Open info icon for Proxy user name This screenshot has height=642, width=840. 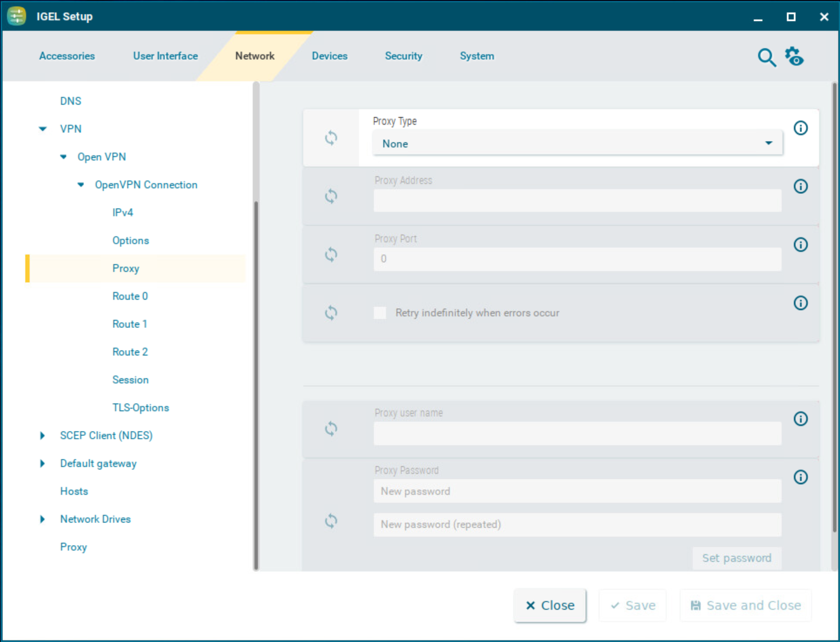[x=800, y=419]
